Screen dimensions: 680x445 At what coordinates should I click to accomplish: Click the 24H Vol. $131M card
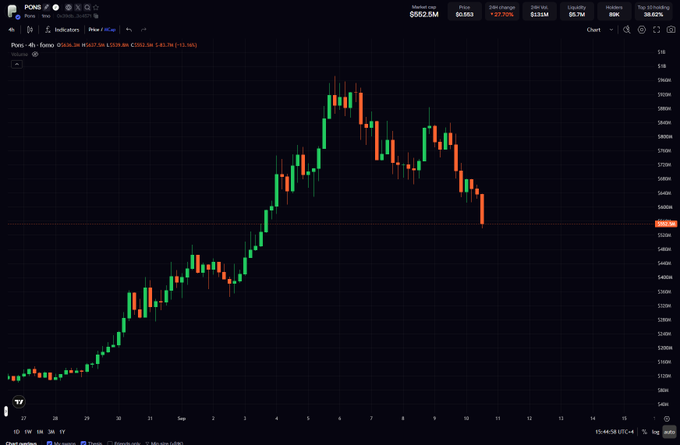539,11
